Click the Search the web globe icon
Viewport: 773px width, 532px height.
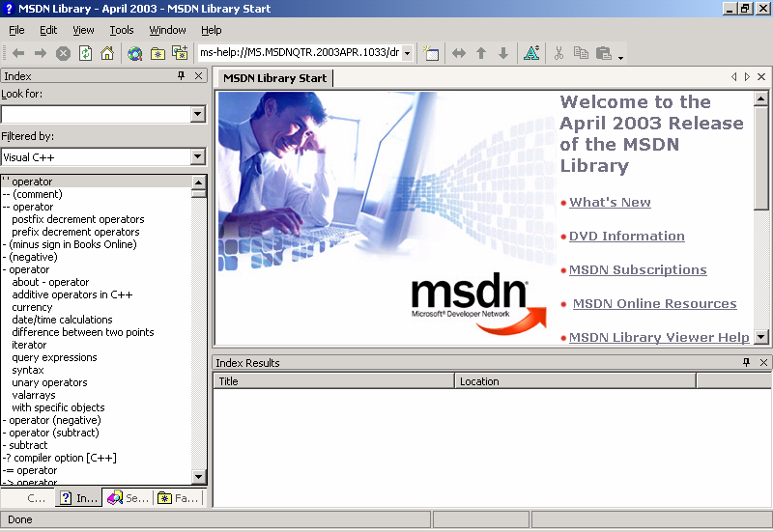pos(134,53)
